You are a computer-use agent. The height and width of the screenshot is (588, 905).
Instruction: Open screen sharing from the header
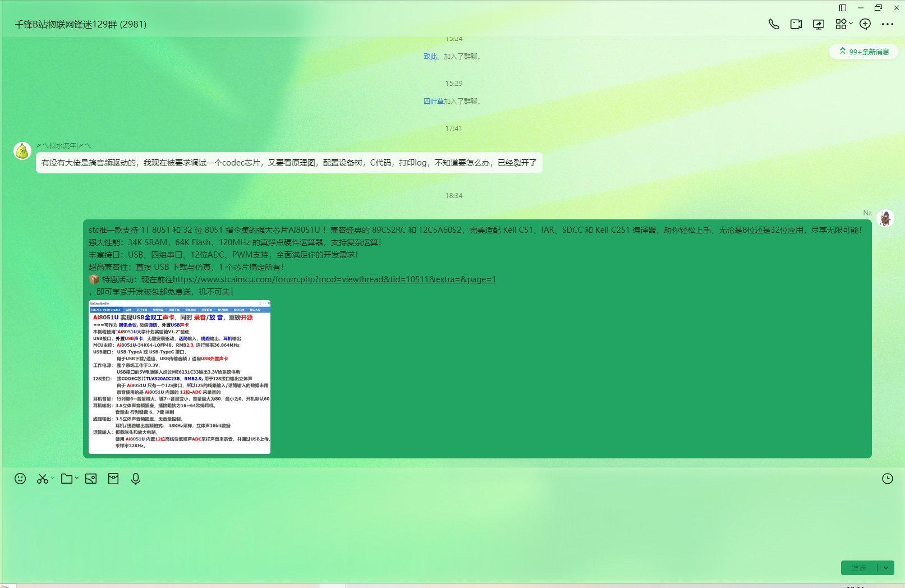[819, 24]
